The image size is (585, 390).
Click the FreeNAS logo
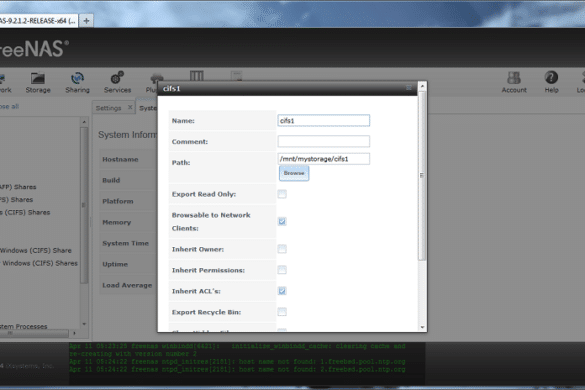pos(34,49)
